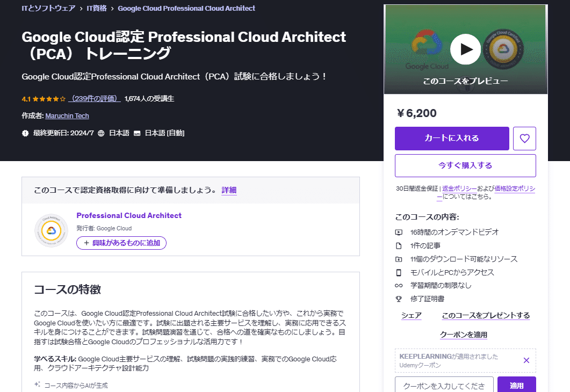Click 16時間のオンデマンドビデオ text

pos(454,232)
